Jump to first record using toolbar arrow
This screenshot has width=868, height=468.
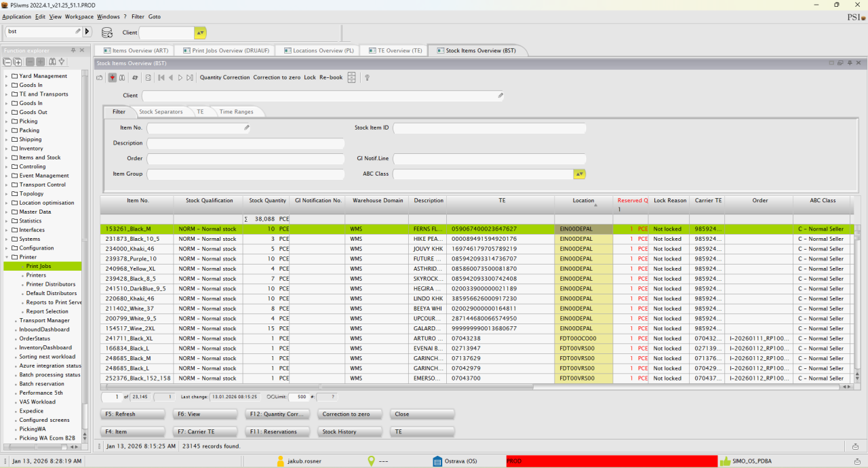click(x=161, y=77)
